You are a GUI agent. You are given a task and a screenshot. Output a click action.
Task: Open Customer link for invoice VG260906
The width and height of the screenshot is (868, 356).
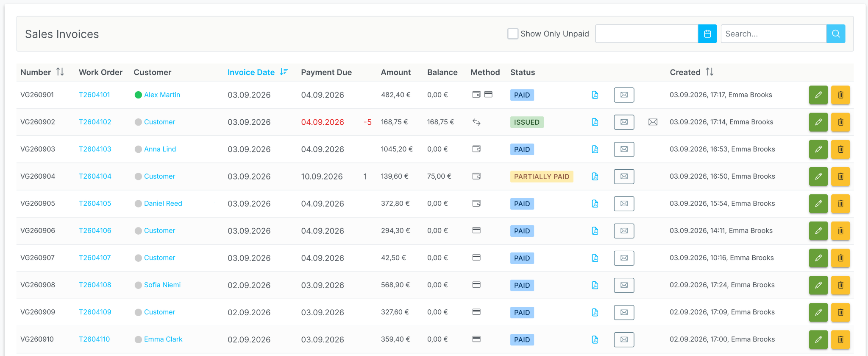pyautogui.click(x=159, y=230)
